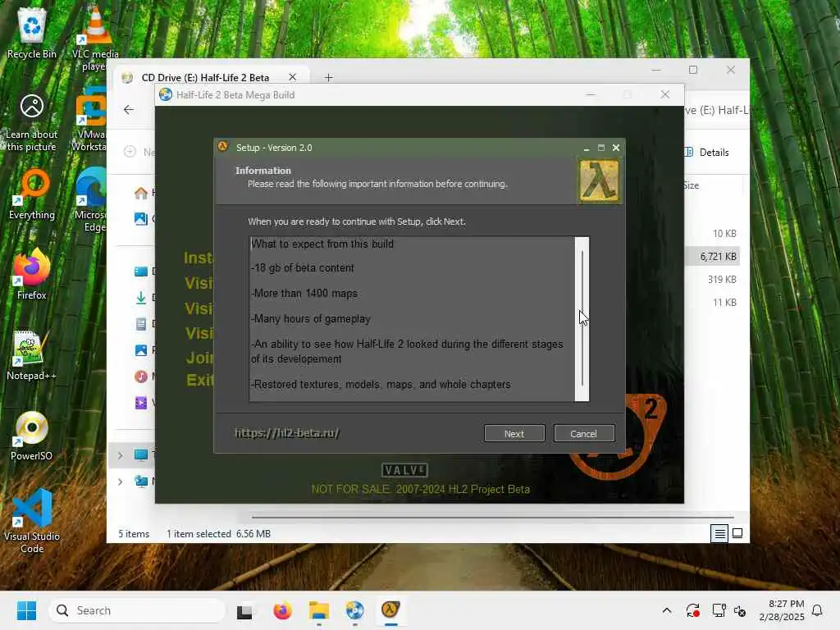Switch Explorer to large thumbnails view
Image resolution: width=840 pixels, height=630 pixels.
pos(737,533)
